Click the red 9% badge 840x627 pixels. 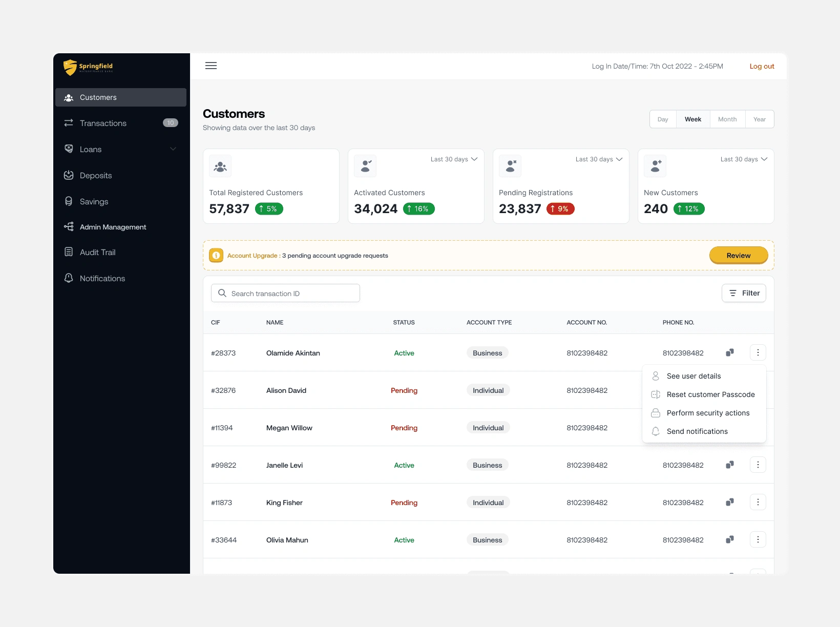pos(560,208)
